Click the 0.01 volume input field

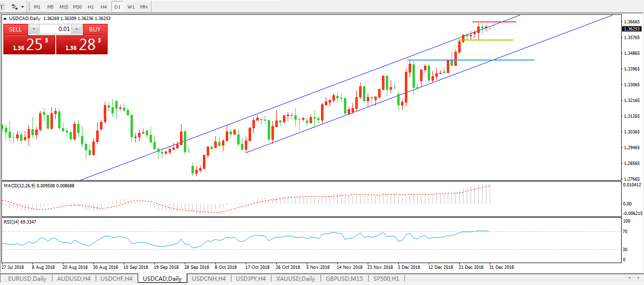(x=55, y=29)
